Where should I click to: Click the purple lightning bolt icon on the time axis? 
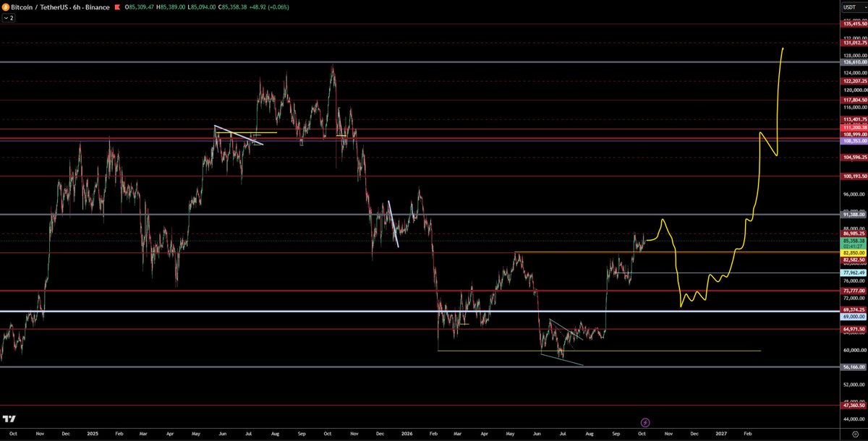click(645, 422)
